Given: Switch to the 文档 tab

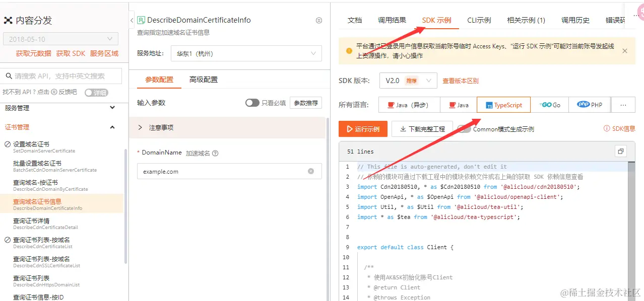Looking at the screenshot, I should [x=355, y=20].
